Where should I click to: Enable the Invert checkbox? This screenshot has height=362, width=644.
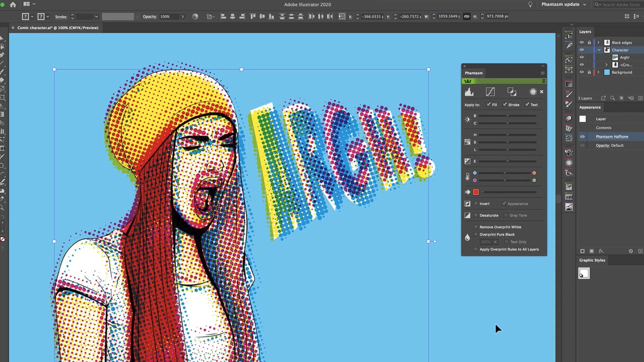476,204
